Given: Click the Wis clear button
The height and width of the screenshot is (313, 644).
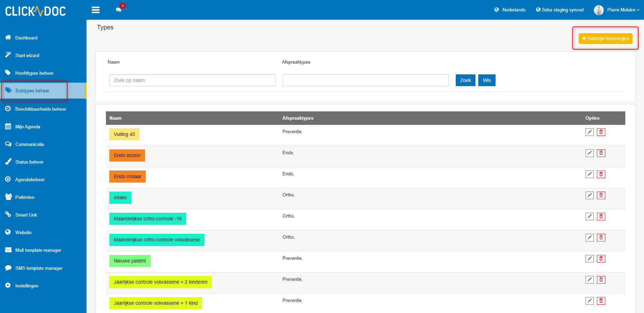Looking at the screenshot, I should [487, 80].
